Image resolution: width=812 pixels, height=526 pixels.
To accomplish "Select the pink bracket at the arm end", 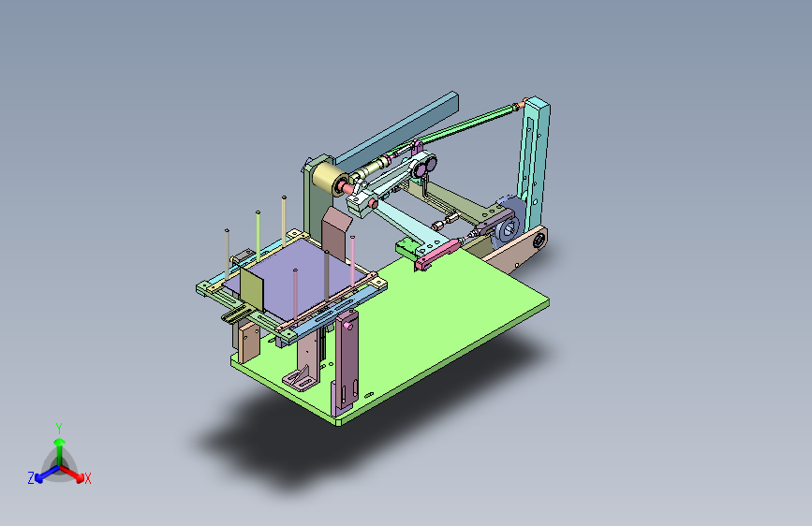I will [x=436, y=255].
